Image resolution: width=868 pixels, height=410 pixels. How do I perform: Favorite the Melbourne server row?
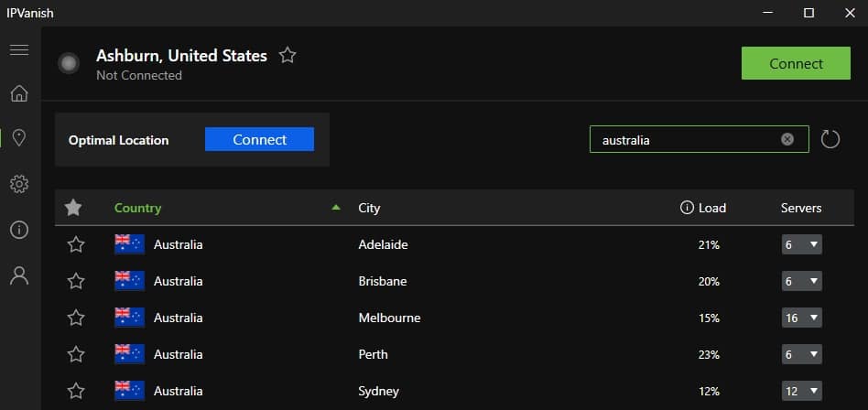click(x=76, y=318)
